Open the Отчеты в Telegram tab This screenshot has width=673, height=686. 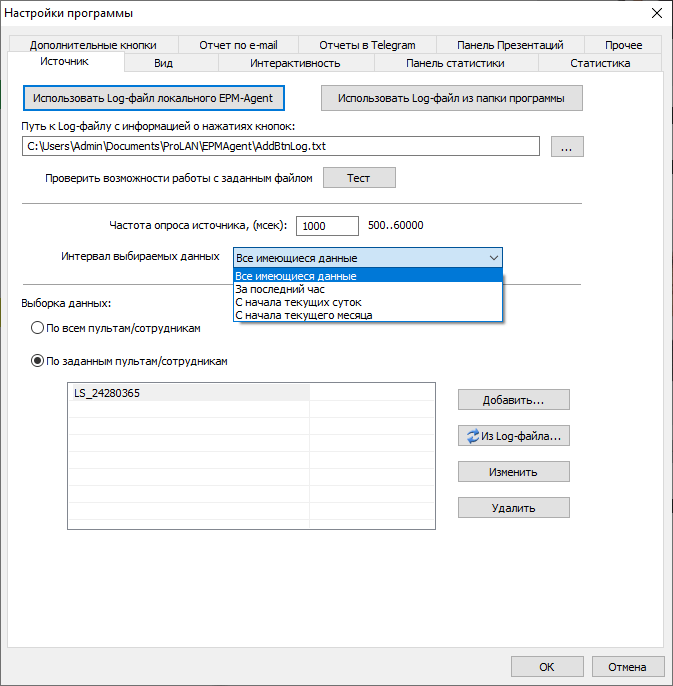pyautogui.click(x=367, y=45)
